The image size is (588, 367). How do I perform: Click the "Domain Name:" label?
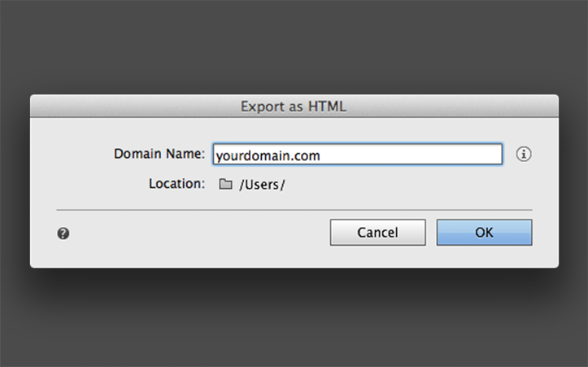tap(159, 154)
